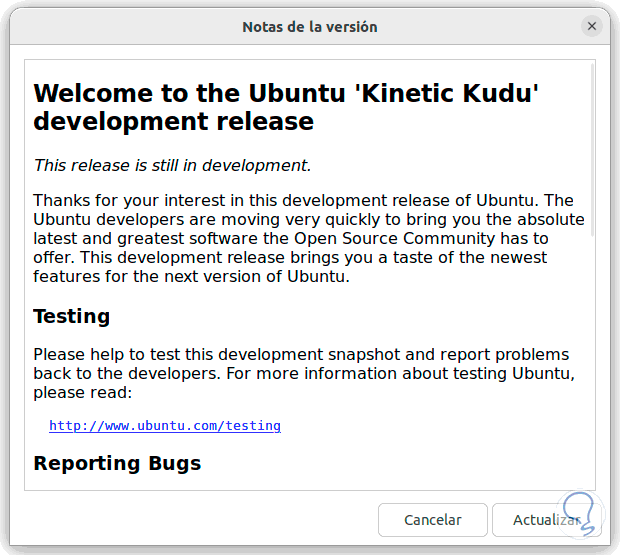Click the 'Reporting Bugs' heading
This screenshot has height=555, width=620.
pyautogui.click(x=117, y=463)
